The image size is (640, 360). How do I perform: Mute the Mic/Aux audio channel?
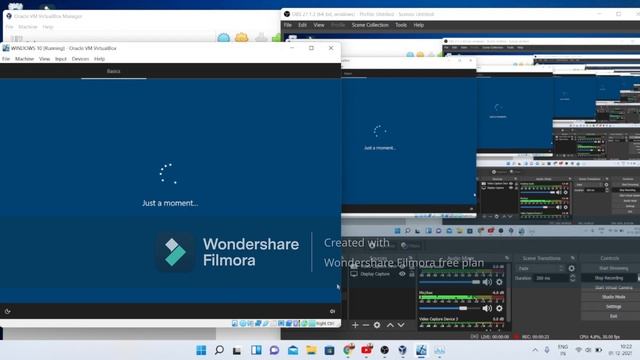coord(487,308)
